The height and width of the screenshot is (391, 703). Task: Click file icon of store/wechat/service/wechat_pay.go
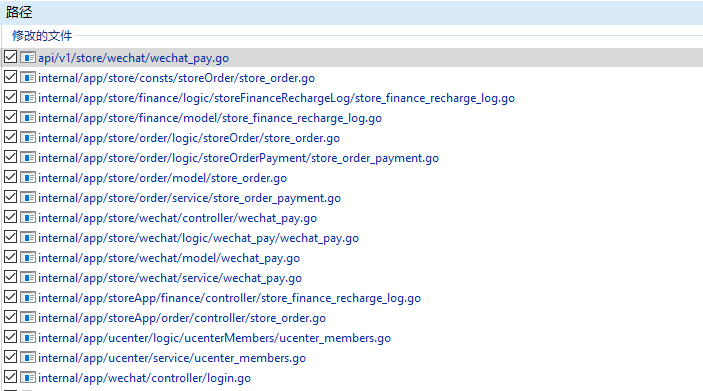(x=28, y=278)
